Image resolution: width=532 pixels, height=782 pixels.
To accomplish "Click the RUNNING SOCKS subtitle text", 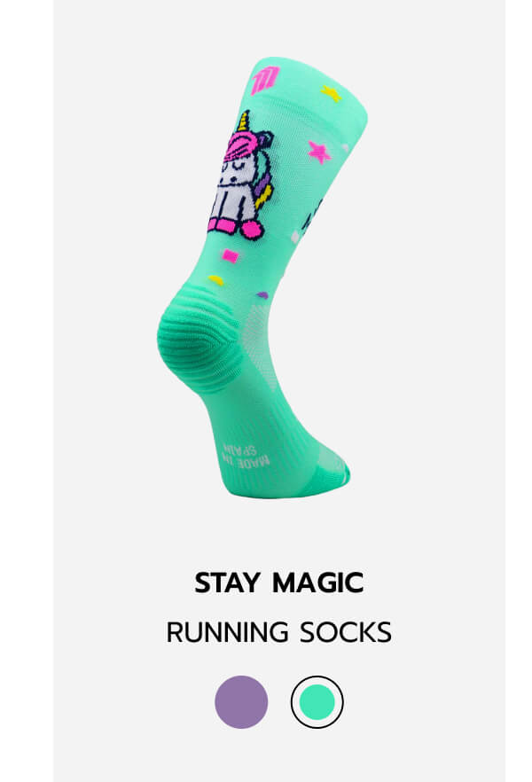I will click(x=278, y=632).
